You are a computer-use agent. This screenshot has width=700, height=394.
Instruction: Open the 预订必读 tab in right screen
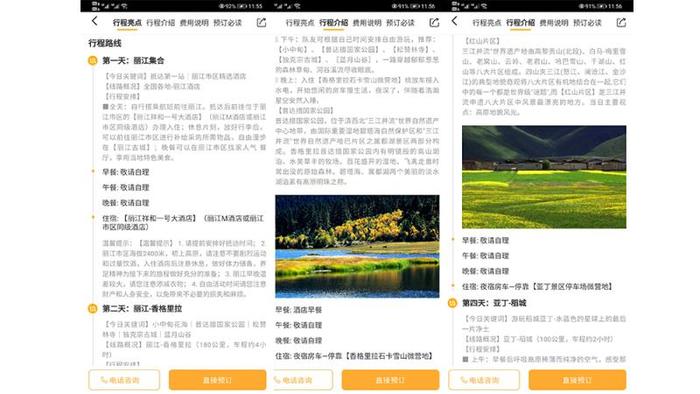[x=587, y=23]
